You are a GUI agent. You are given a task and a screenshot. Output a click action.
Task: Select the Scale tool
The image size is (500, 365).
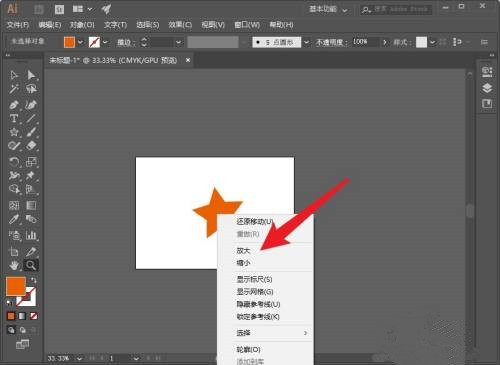[31, 162]
